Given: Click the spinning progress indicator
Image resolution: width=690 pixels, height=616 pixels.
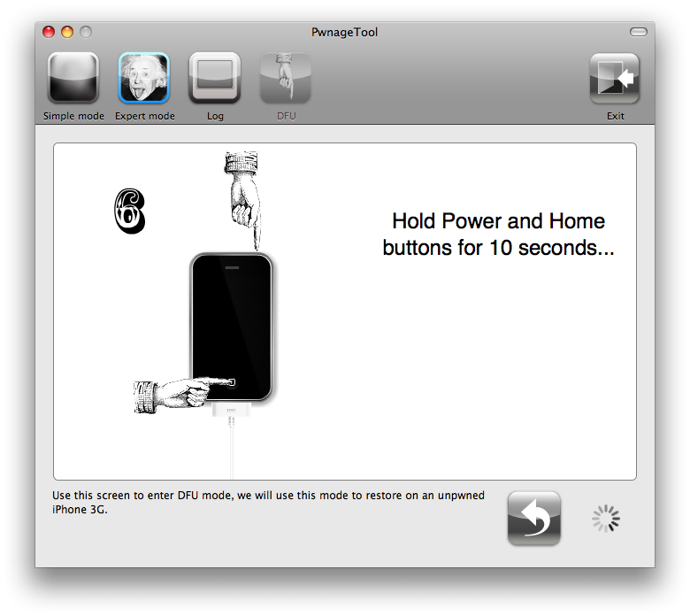Looking at the screenshot, I should tap(606, 520).
